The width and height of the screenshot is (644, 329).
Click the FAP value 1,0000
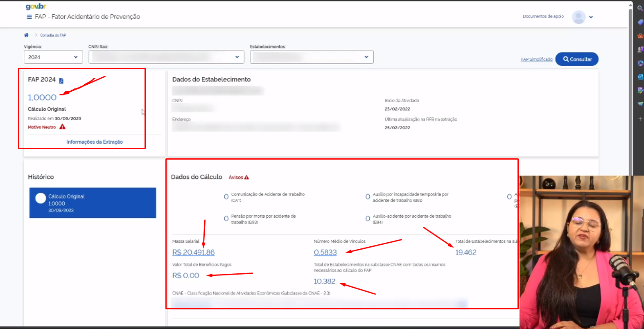tap(42, 97)
